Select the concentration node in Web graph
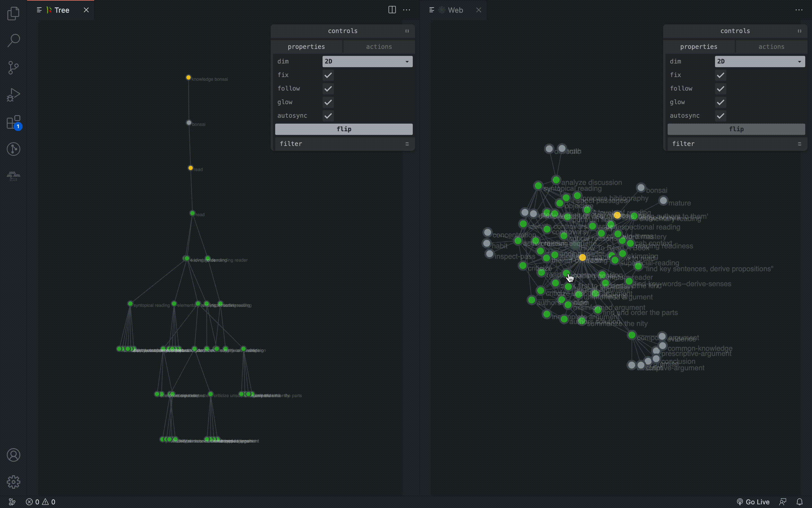Viewport: 812px width, 508px height. pos(487,232)
